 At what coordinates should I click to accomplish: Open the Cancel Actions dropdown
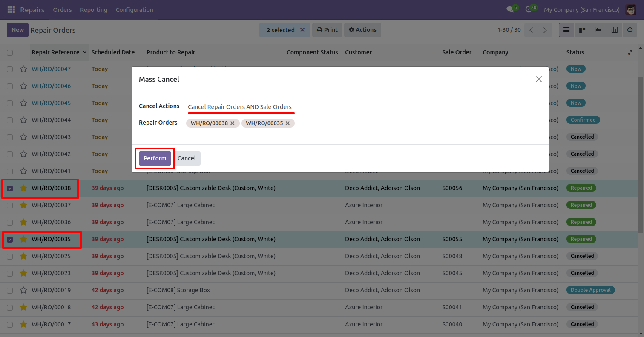click(241, 107)
